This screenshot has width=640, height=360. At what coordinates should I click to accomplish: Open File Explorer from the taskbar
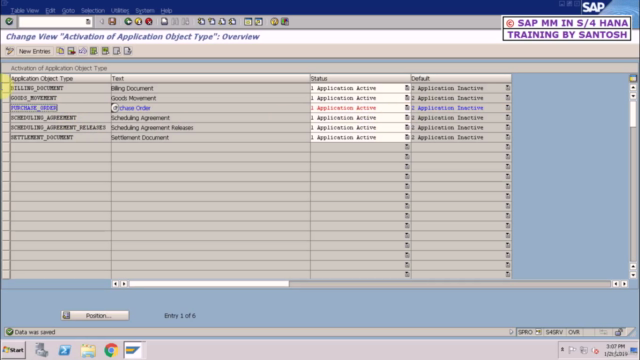(88, 350)
